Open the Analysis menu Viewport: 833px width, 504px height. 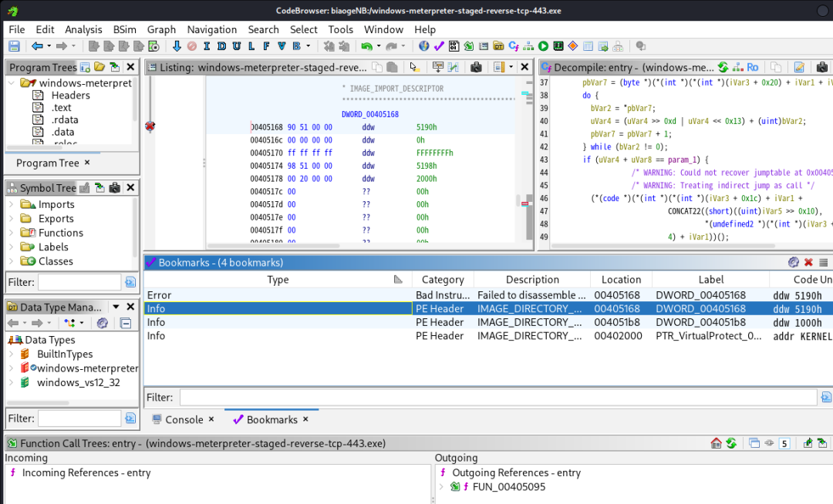tap(83, 29)
